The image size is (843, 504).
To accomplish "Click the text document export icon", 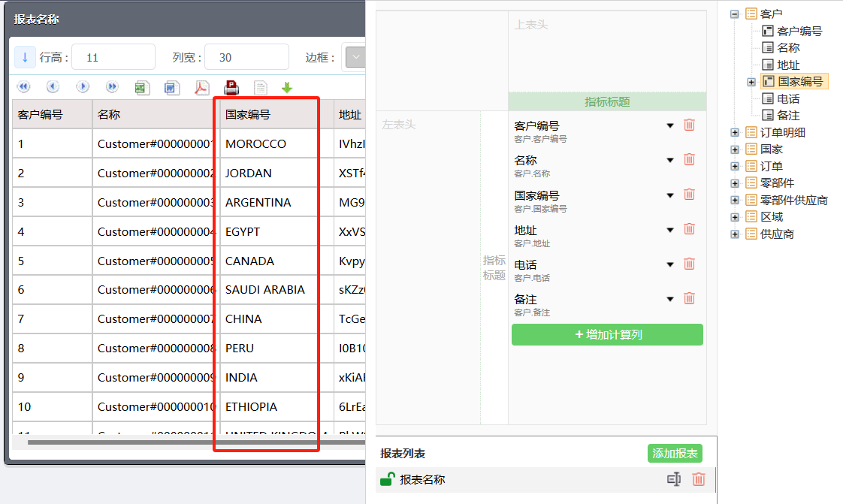I will [x=261, y=88].
